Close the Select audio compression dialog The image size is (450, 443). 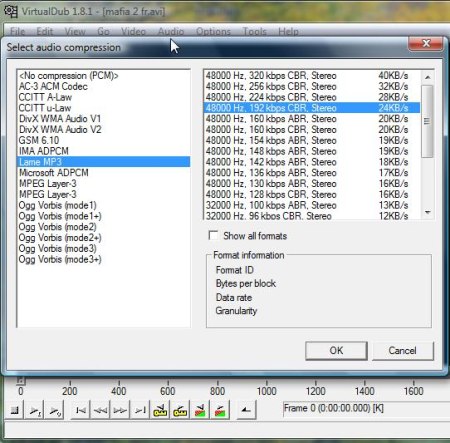(x=426, y=44)
